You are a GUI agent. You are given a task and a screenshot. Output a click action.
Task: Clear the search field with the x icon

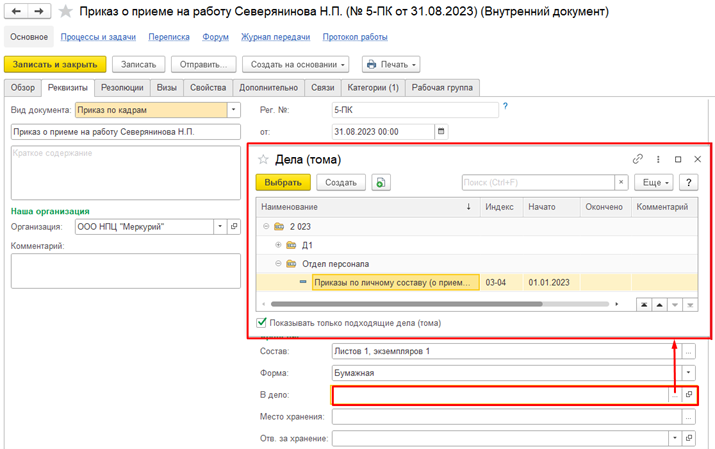(621, 182)
